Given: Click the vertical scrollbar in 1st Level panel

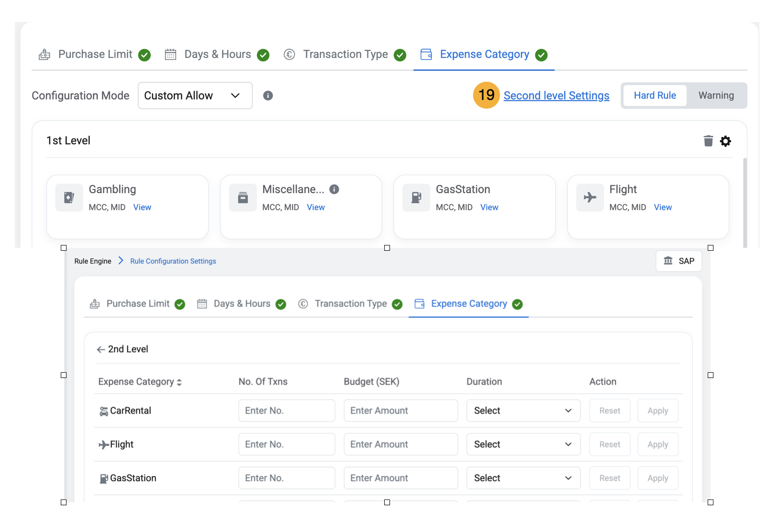Looking at the screenshot, I should [x=745, y=201].
